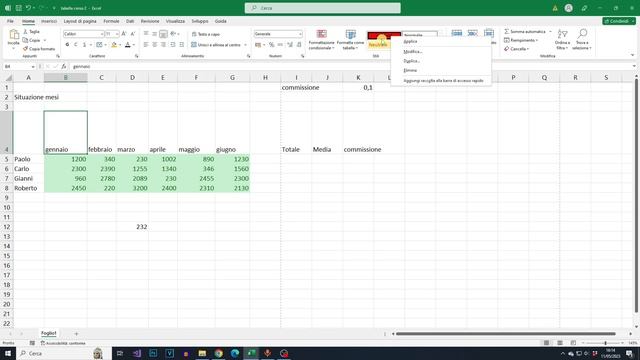Screen dimensions: 640x360
Task: Click Copia formato format painter
Action: point(39,49)
